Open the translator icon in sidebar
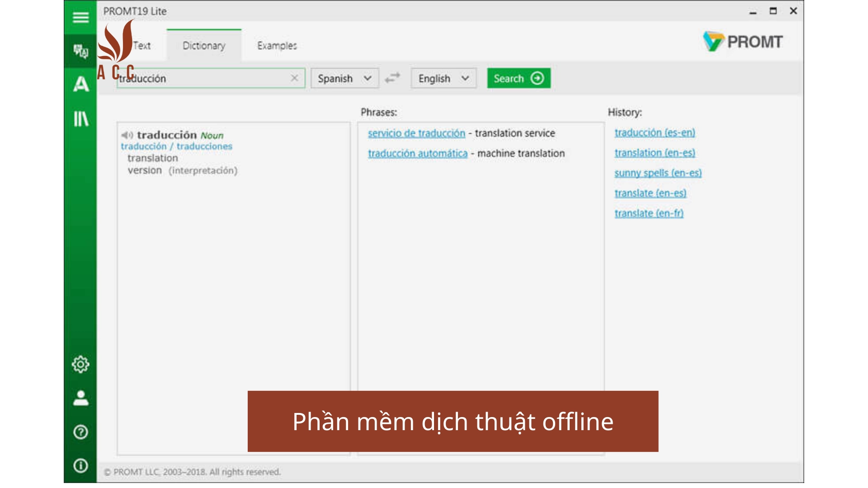The height and width of the screenshot is (488, 868). (80, 51)
